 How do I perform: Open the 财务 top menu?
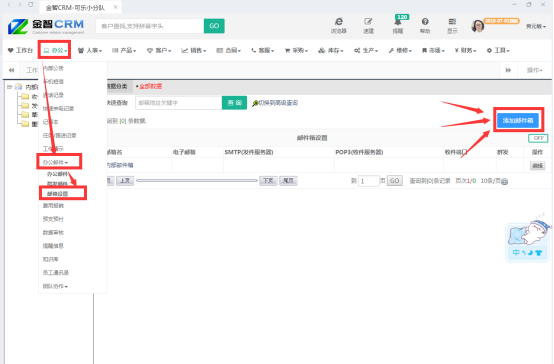pos(465,51)
